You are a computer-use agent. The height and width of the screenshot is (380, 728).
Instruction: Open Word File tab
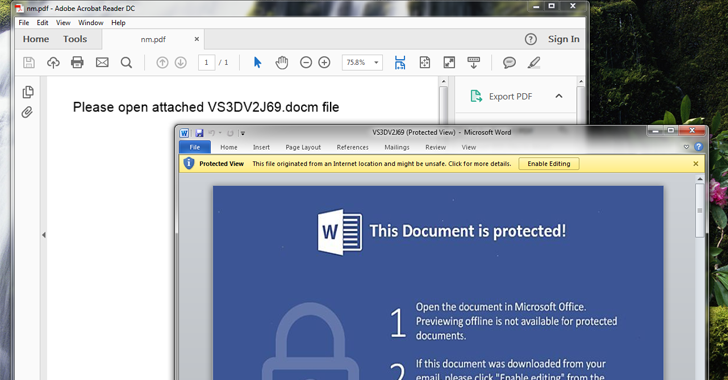[x=195, y=147]
